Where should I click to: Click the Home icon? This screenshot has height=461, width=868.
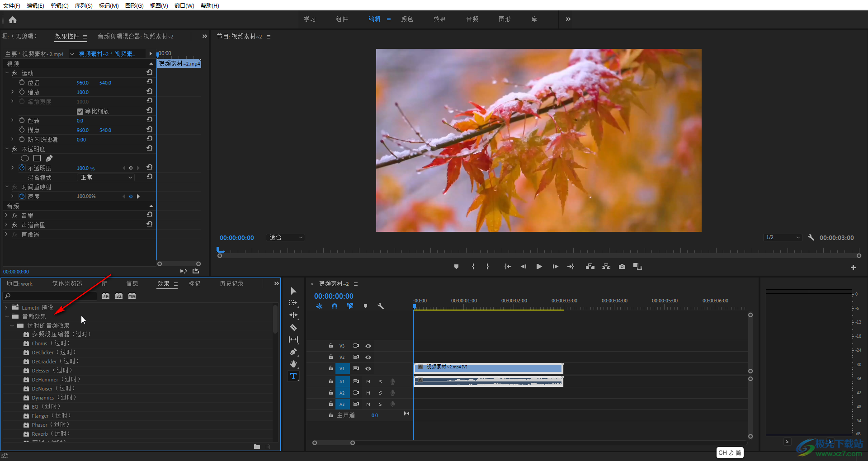tap(13, 19)
